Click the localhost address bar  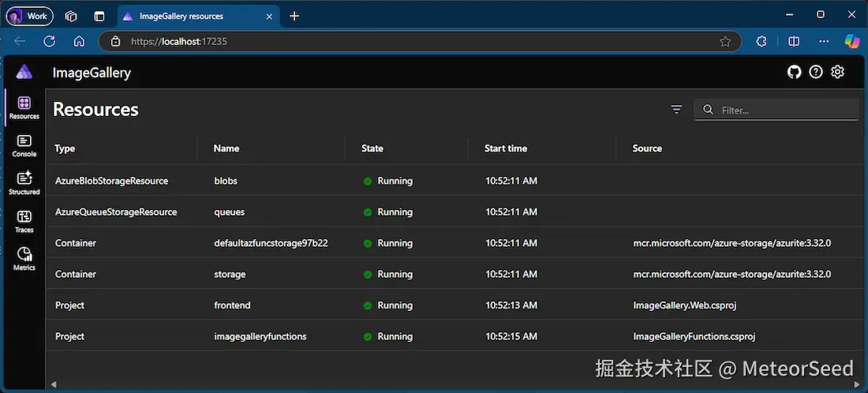click(420, 42)
